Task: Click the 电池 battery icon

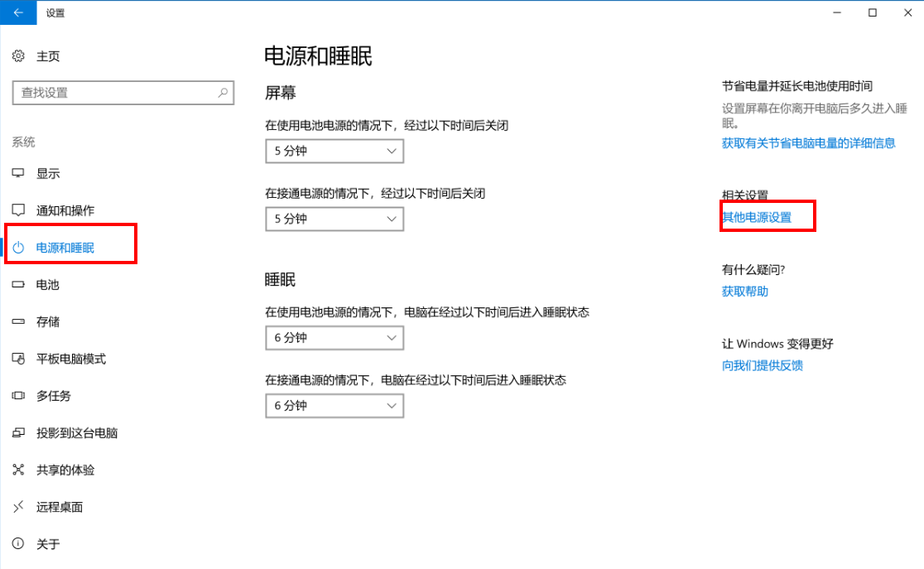Action: click(19, 285)
